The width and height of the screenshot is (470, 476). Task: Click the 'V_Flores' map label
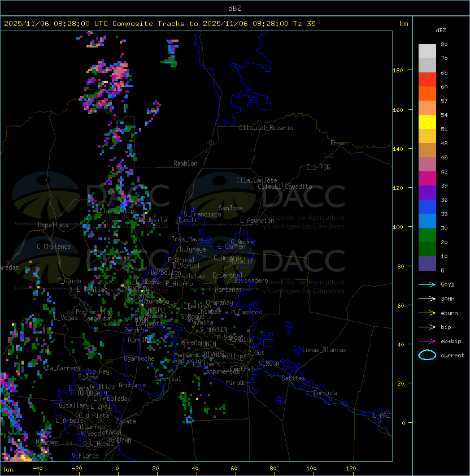point(85,456)
